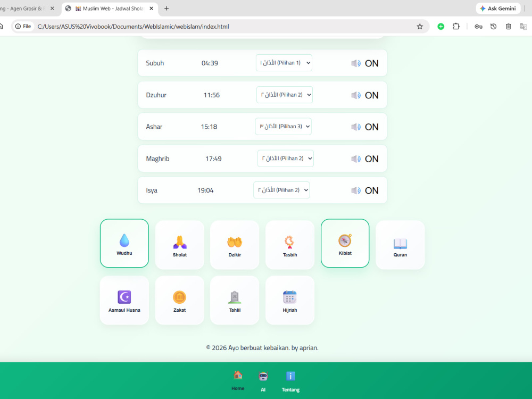Open the Wudhu guide card
This screenshot has height=399, width=532.
point(124,243)
